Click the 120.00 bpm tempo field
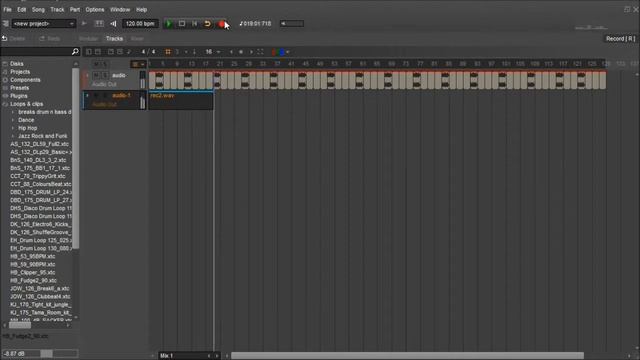640x360 pixels. 140,24
